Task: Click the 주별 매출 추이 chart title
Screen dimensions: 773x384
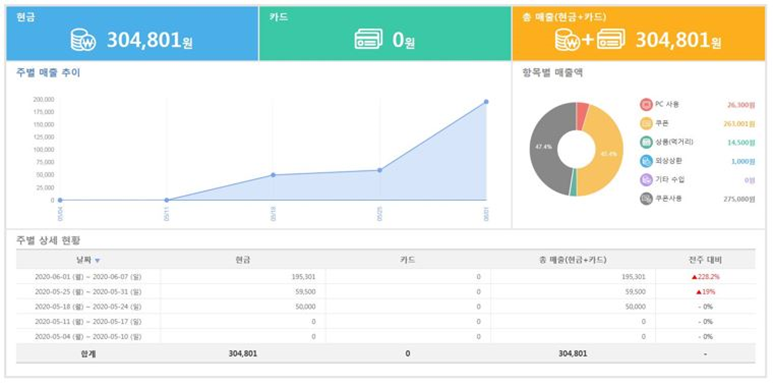Action: (x=48, y=73)
